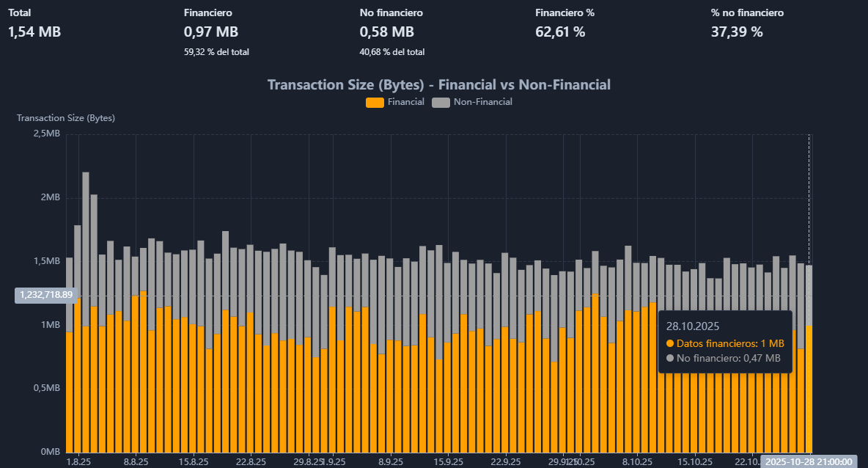This screenshot has width=868, height=468.
Task: Select the Total 1,54 MB value
Action: pyautogui.click(x=34, y=32)
